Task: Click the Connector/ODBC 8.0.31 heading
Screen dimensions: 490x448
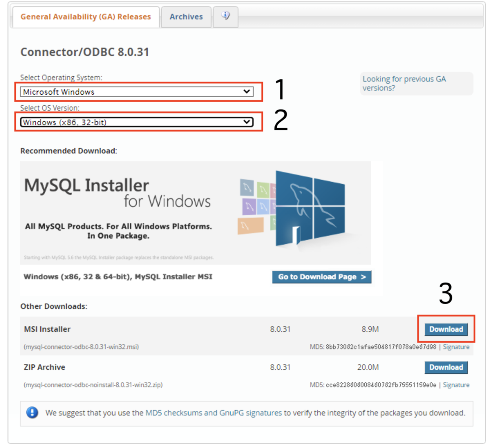Action: 85,52
